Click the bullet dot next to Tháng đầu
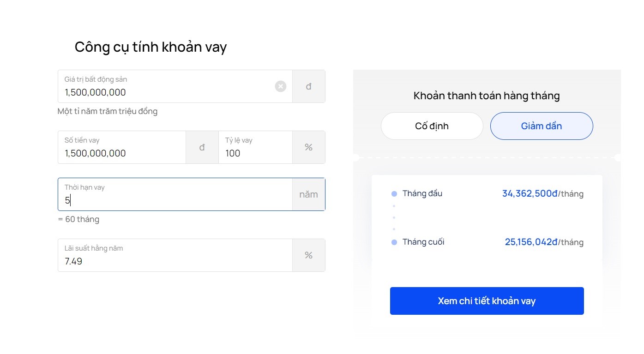The height and width of the screenshot is (354, 644). coord(394,194)
